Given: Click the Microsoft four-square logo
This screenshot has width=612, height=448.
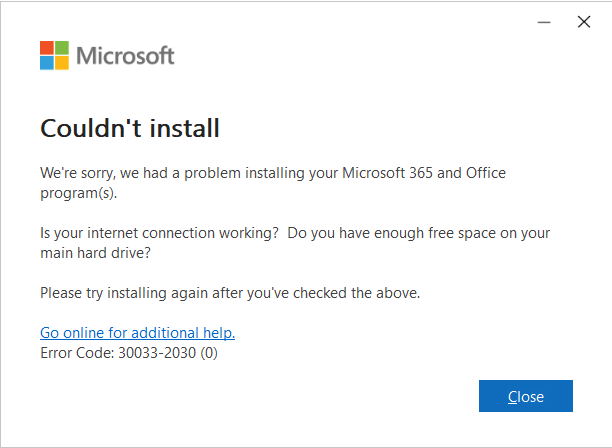Looking at the screenshot, I should 54,55.
